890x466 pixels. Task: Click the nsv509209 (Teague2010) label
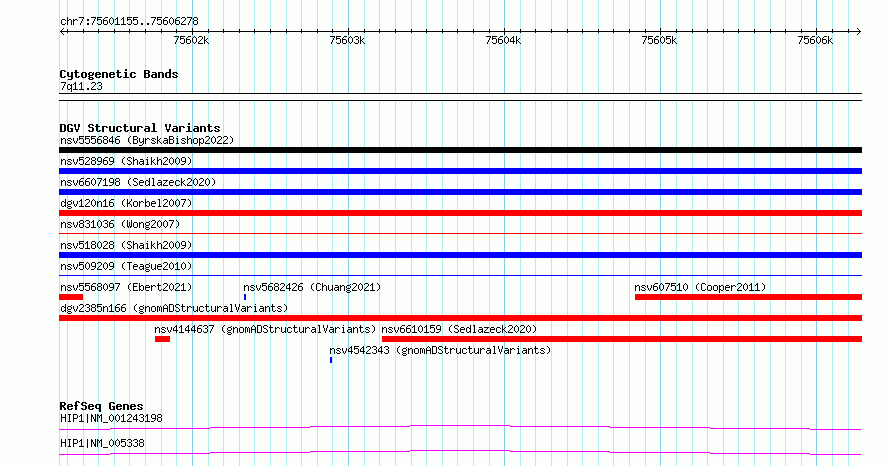click(x=126, y=266)
